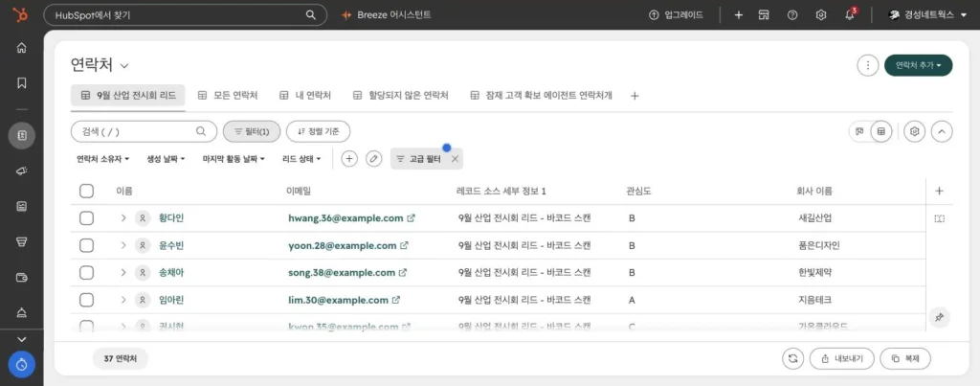
Task: Click the plus create icon in top bar
Action: pos(738,15)
